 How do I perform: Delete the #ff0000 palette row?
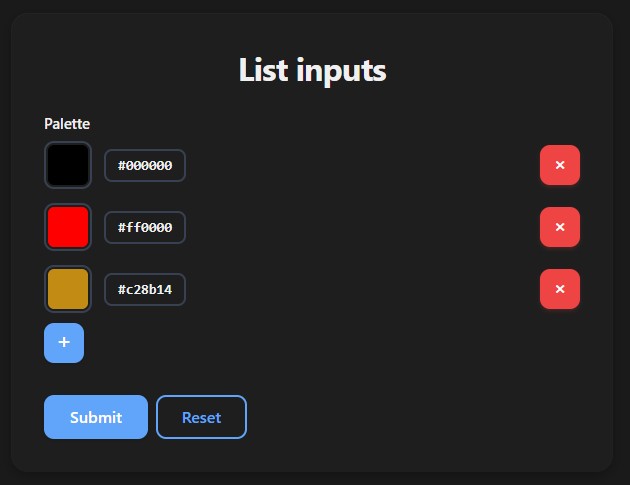560,227
